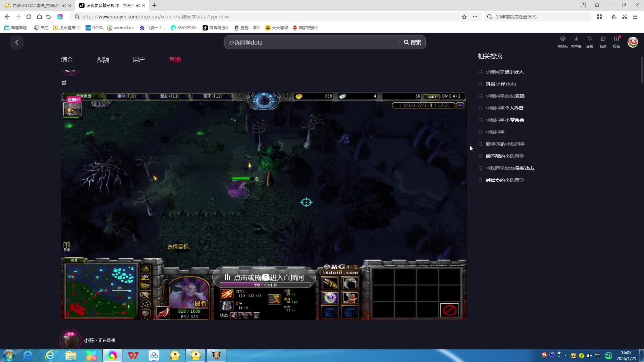Open the browser address bar more-options menu

tap(475, 17)
